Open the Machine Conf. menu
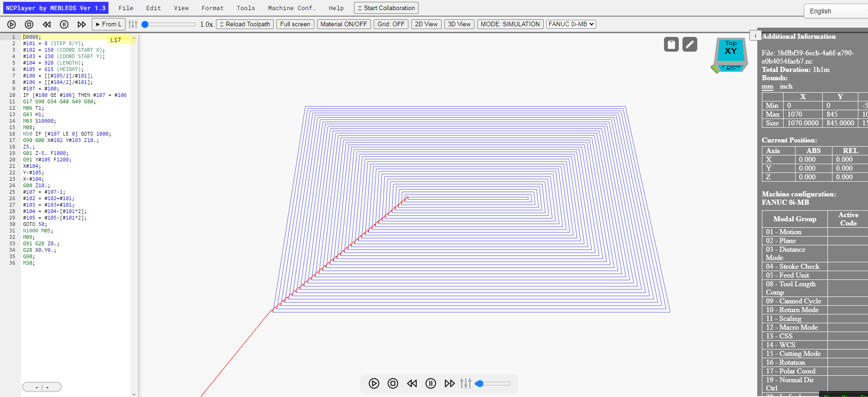 point(292,8)
